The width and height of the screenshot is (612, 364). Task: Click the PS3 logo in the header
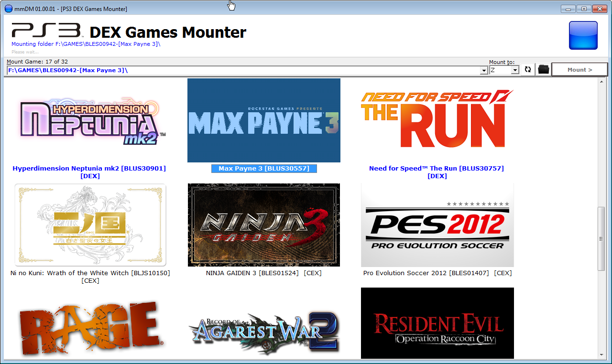click(46, 30)
